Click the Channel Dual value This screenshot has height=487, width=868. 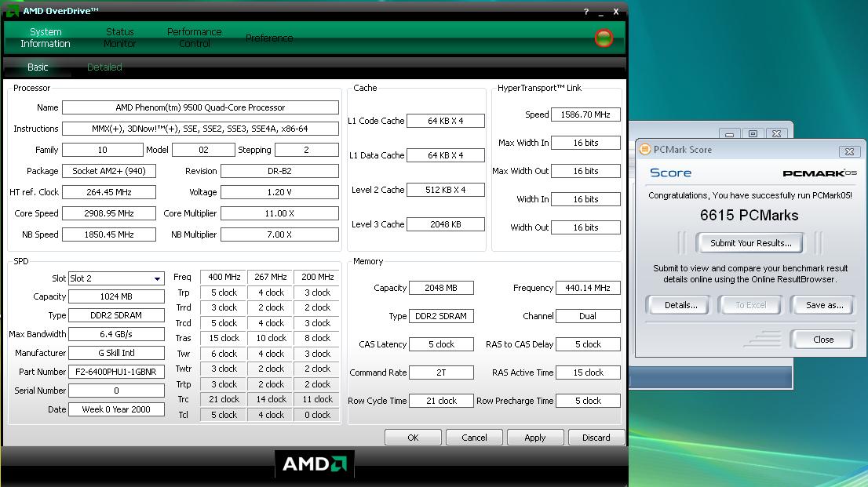588,316
